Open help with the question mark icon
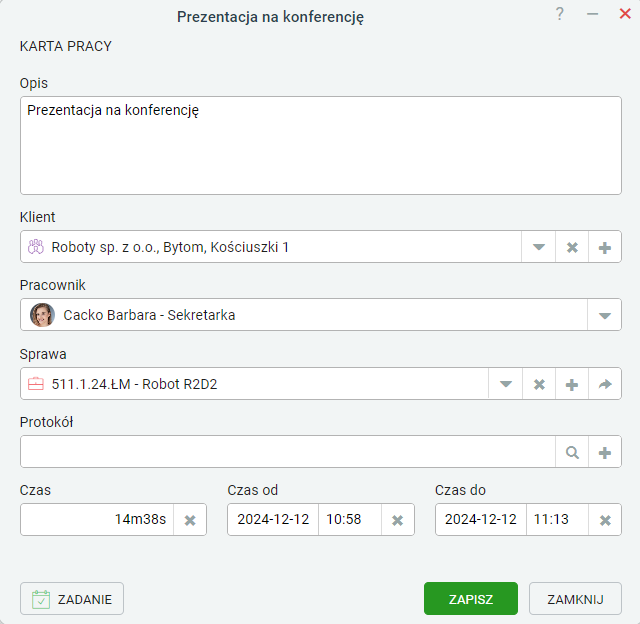640x624 pixels. [x=560, y=14]
